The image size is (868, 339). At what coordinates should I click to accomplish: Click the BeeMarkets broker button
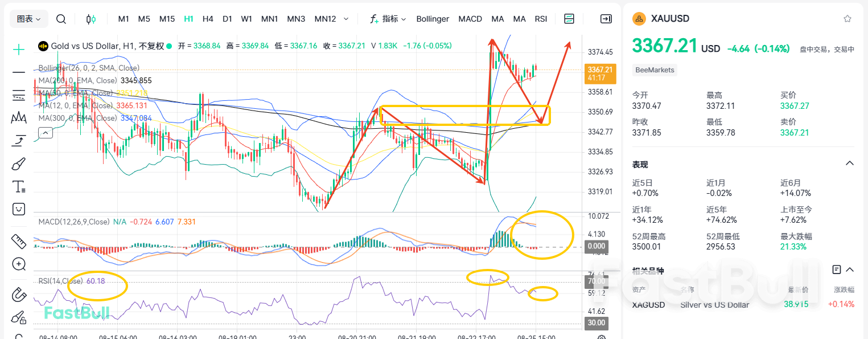(655, 70)
